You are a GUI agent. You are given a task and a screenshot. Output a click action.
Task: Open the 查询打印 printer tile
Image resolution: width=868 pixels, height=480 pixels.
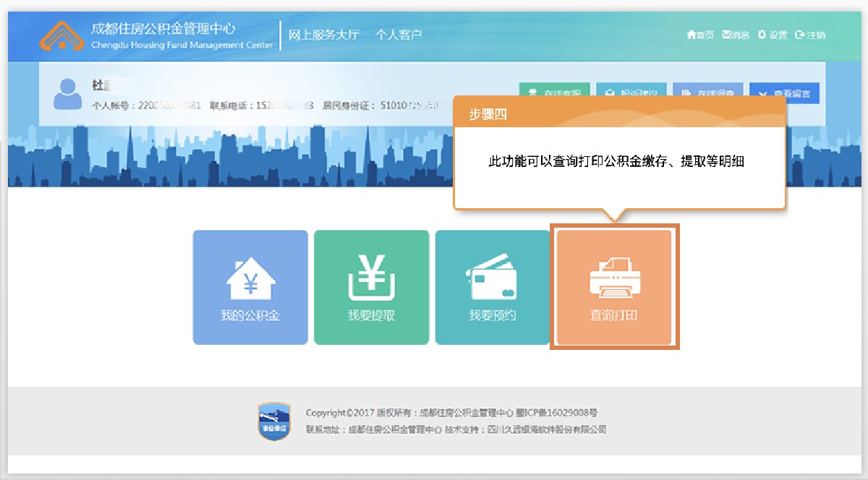[613, 287]
